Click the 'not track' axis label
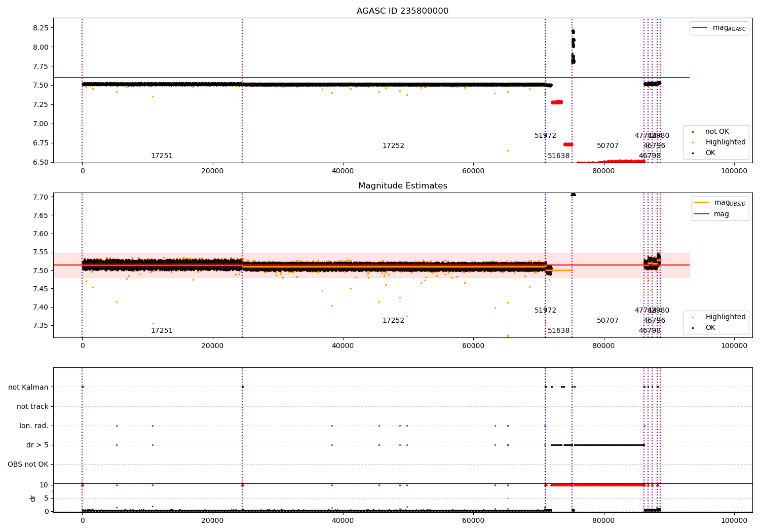 (32, 406)
